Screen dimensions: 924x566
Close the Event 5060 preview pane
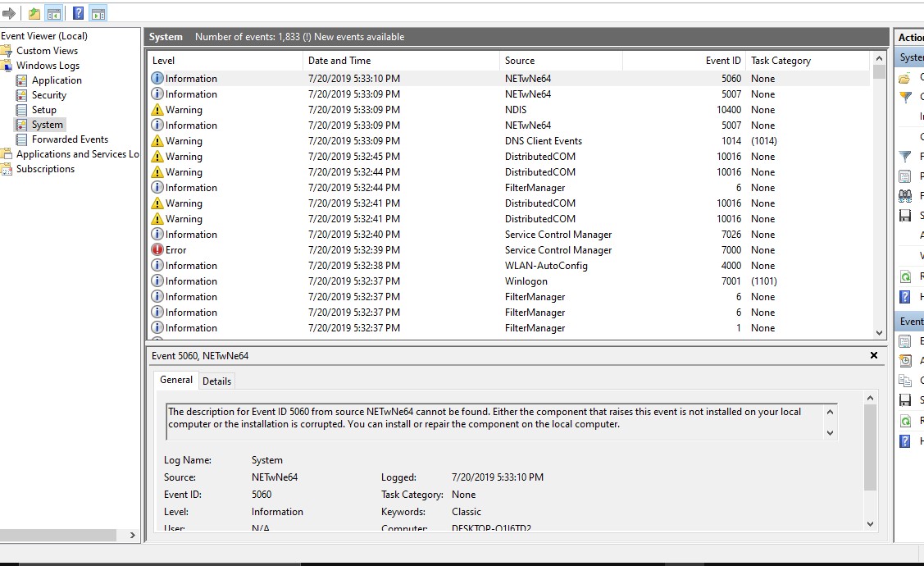point(874,356)
